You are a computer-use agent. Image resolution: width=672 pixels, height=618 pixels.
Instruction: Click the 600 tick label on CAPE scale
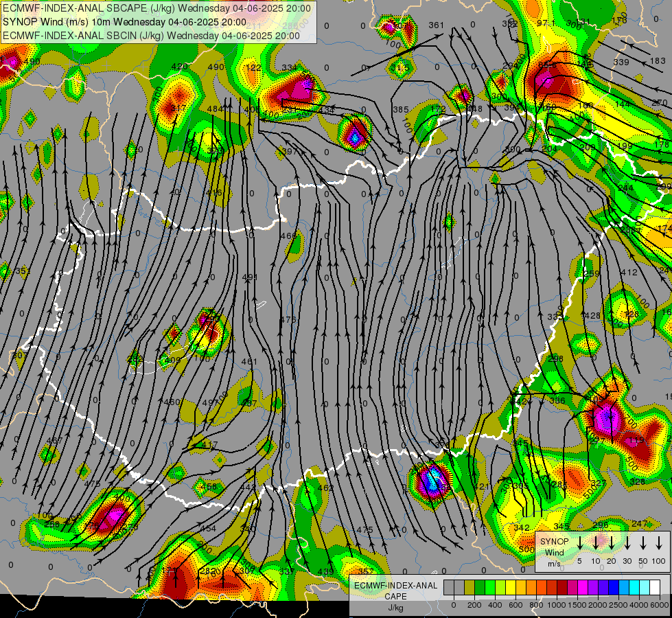coord(515,605)
